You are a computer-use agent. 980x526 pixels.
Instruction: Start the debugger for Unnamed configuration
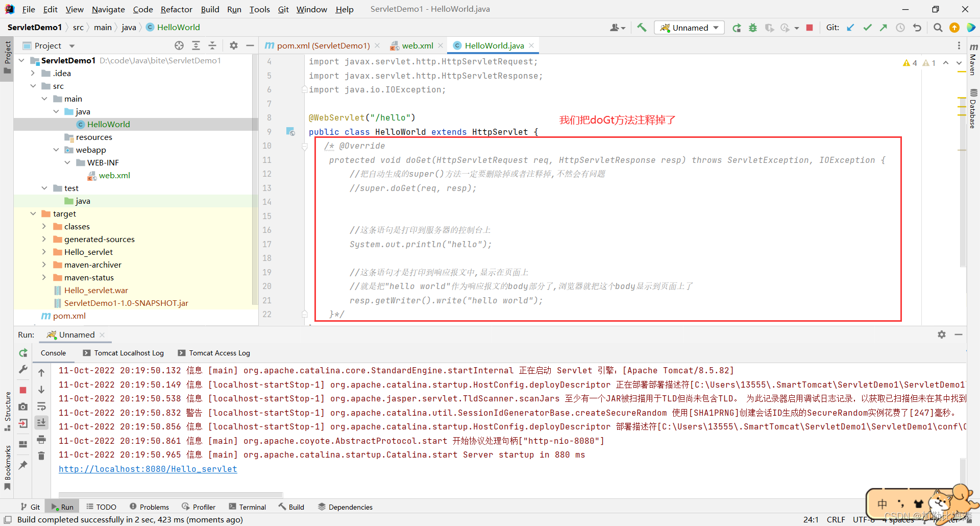[x=753, y=28]
